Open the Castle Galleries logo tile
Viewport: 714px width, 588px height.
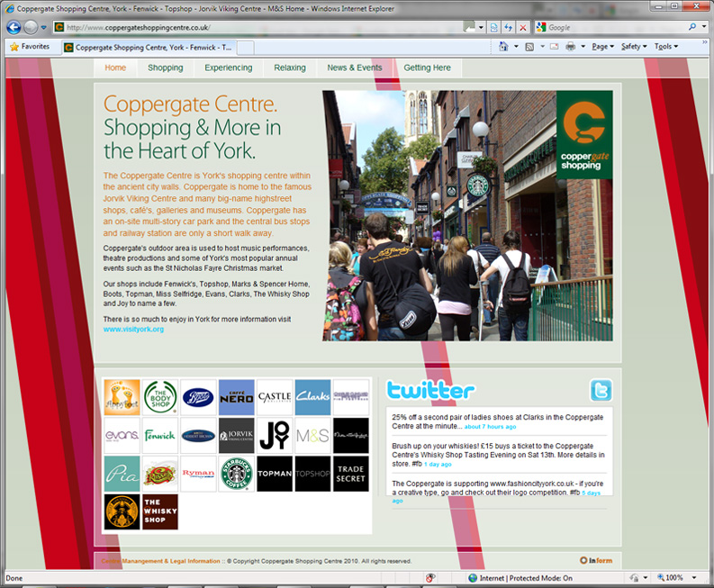click(x=275, y=397)
